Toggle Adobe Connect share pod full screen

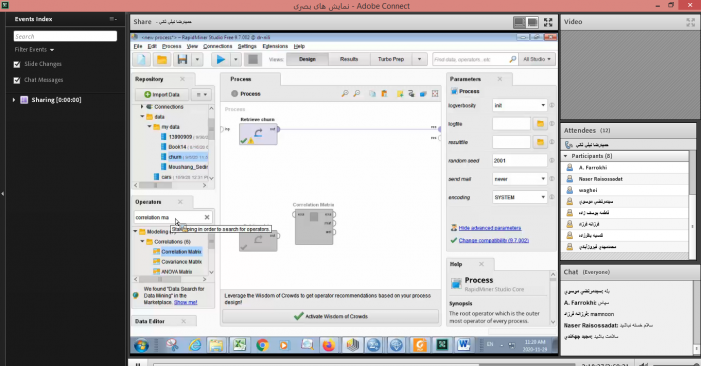(548, 22)
